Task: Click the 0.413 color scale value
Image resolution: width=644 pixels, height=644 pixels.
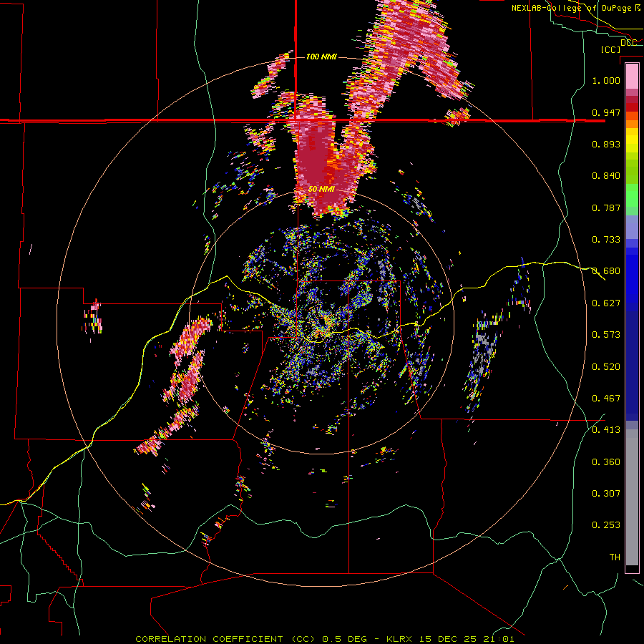Action: [x=606, y=430]
